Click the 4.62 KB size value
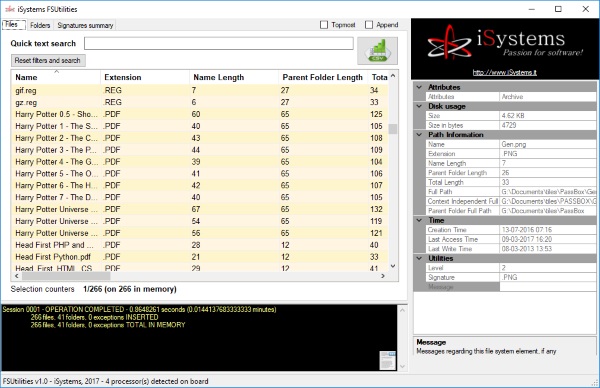Viewport: 600px width, 388px height. tap(548, 116)
